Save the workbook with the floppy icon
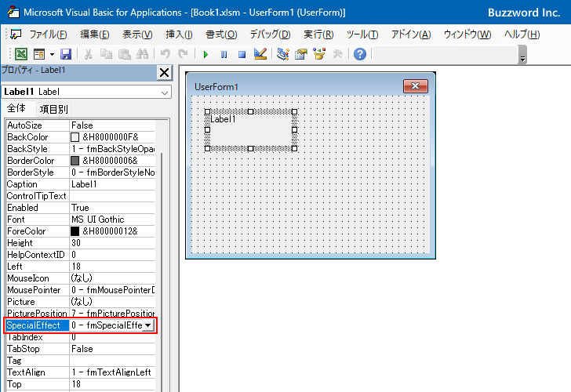 66,54
